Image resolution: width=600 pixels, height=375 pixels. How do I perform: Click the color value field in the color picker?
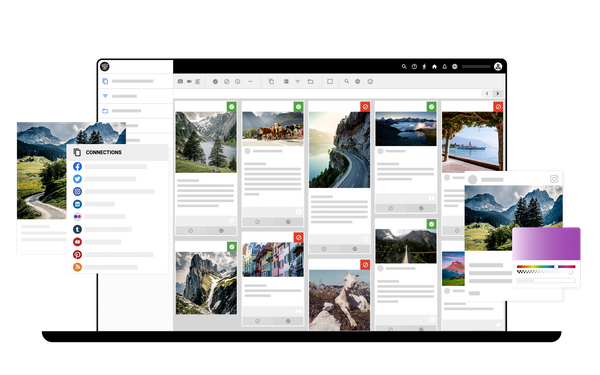pyautogui.click(x=546, y=280)
